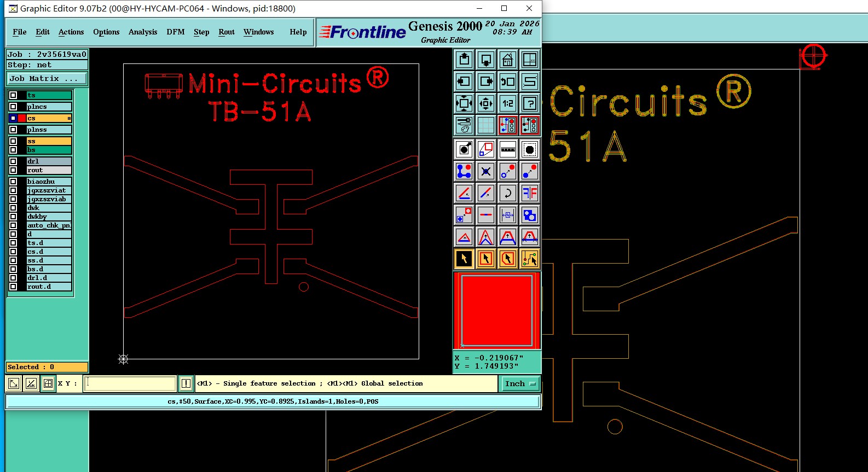Click the red color swatch on cs layer
This screenshot has width=868, height=472.
tap(22, 118)
